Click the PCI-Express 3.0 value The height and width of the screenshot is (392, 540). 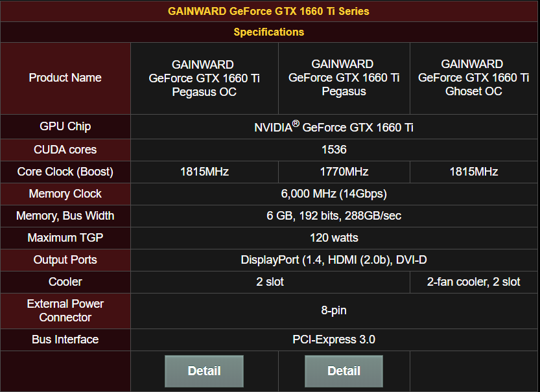click(x=334, y=340)
